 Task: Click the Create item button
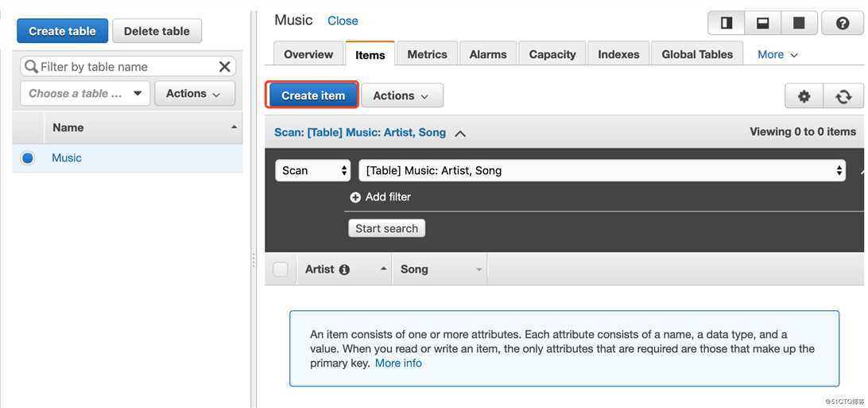click(x=312, y=95)
